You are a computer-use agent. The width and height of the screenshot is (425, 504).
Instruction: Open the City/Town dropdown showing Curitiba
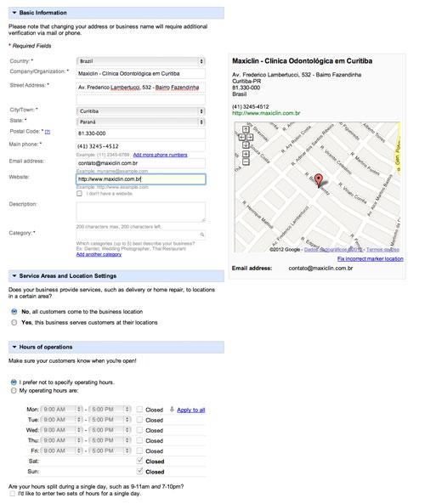(x=141, y=111)
